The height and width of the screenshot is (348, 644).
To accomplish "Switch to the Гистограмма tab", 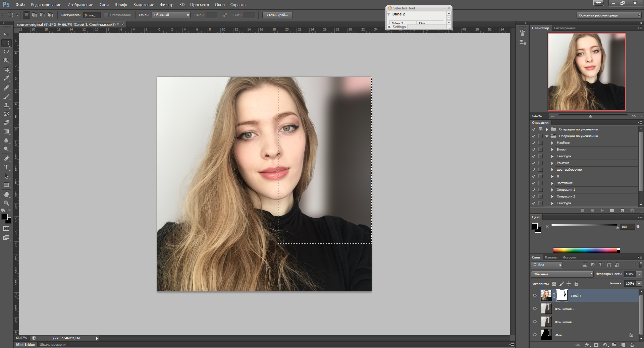I will click(x=565, y=28).
